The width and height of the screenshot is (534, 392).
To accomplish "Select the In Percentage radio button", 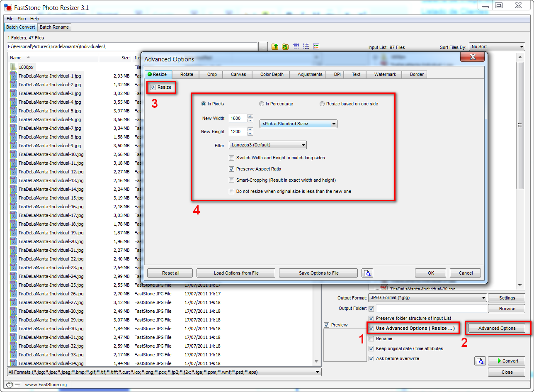I will pyautogui.click(x=262, y=104).
